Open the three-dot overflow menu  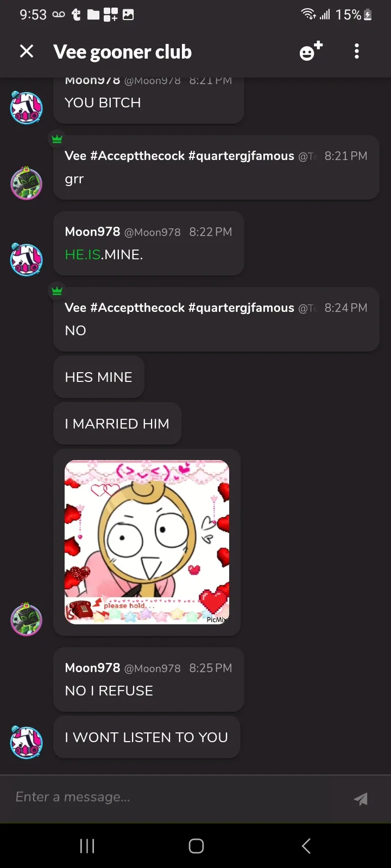coord(357,52)
